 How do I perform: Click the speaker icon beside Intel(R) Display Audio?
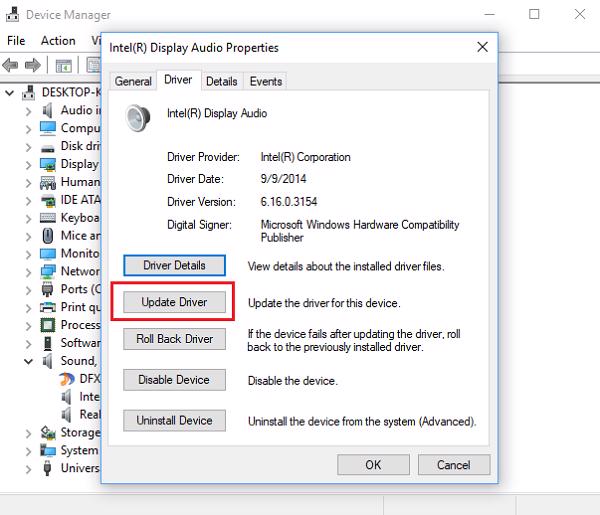137,118
